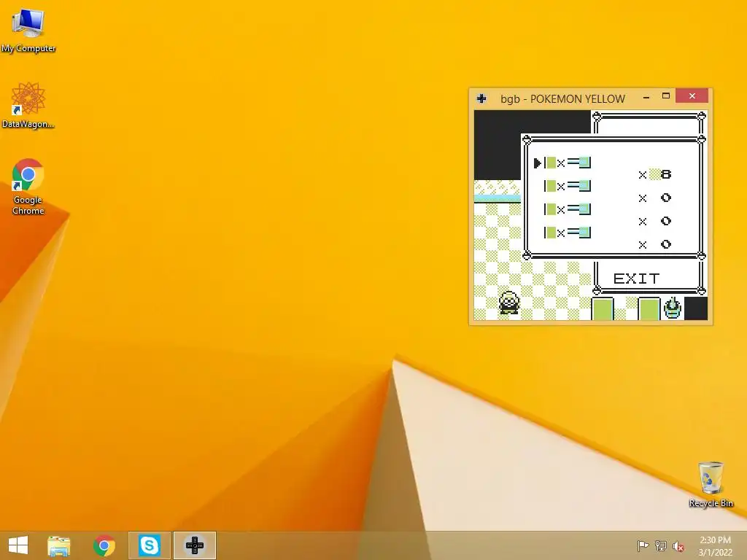Open the DataWagon desktop shortcut
Viewport: 747px width, 560px height.
[28, 105]
